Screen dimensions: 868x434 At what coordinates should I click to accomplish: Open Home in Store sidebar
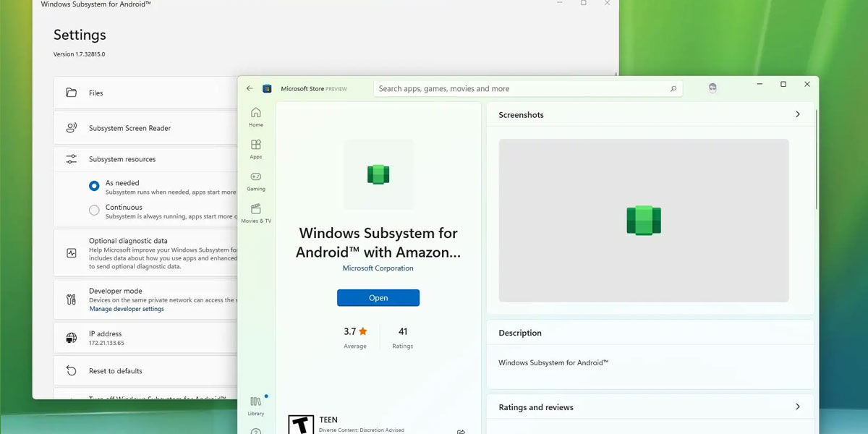(x=256, y=117)
